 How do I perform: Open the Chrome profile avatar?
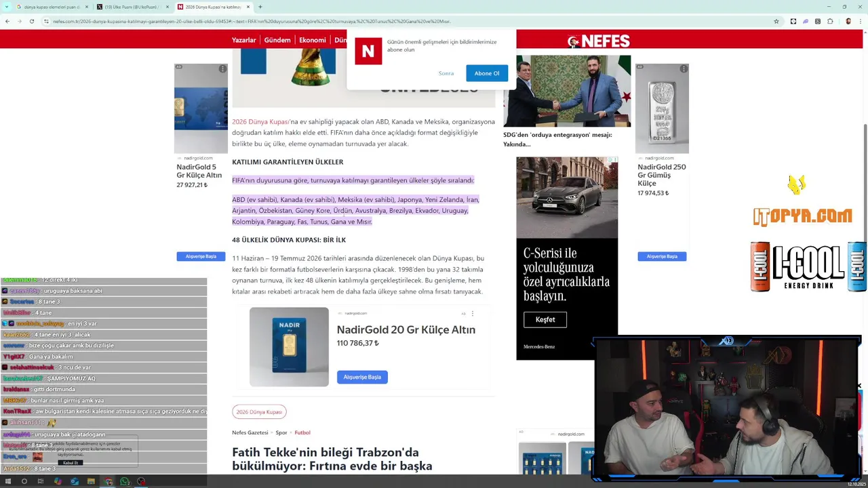pyautogui.click(x=848, y=21)
